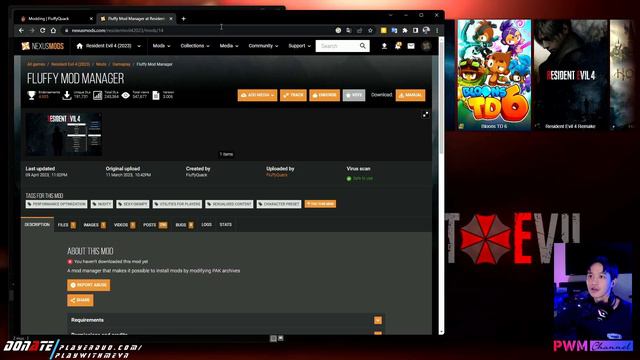The width and height of the screenshot is (640, 360).
Task: Open the Media dropdown menu
Action: pos(229,46)
